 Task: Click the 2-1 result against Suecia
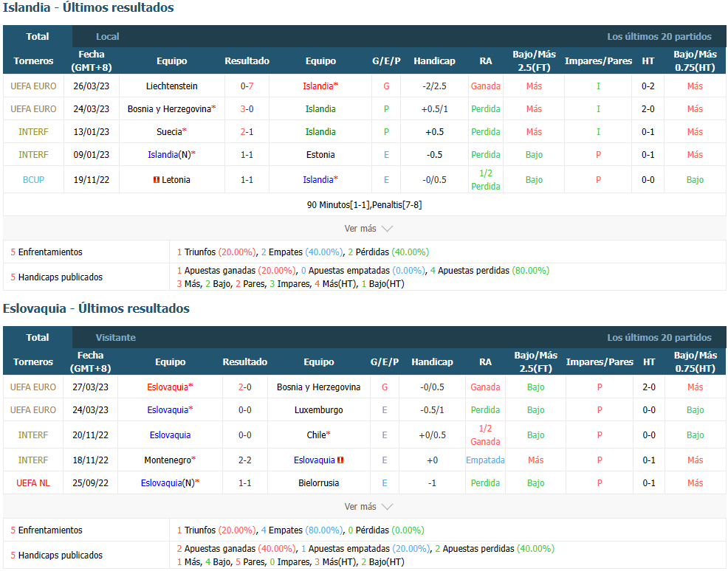pos(247,132)
